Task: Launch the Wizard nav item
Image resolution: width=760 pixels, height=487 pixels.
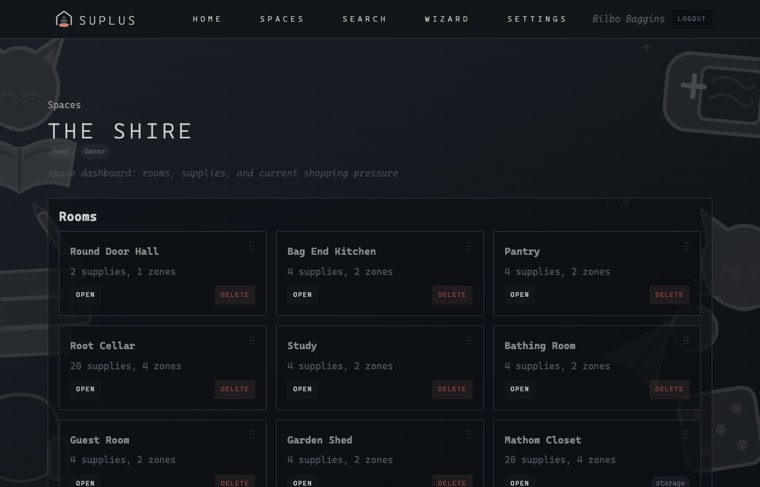Action: [447, 19]
